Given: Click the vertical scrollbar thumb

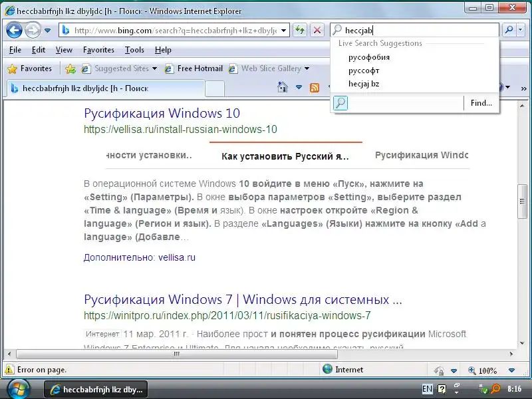Looking at the screenshot, I should [522, 201].
